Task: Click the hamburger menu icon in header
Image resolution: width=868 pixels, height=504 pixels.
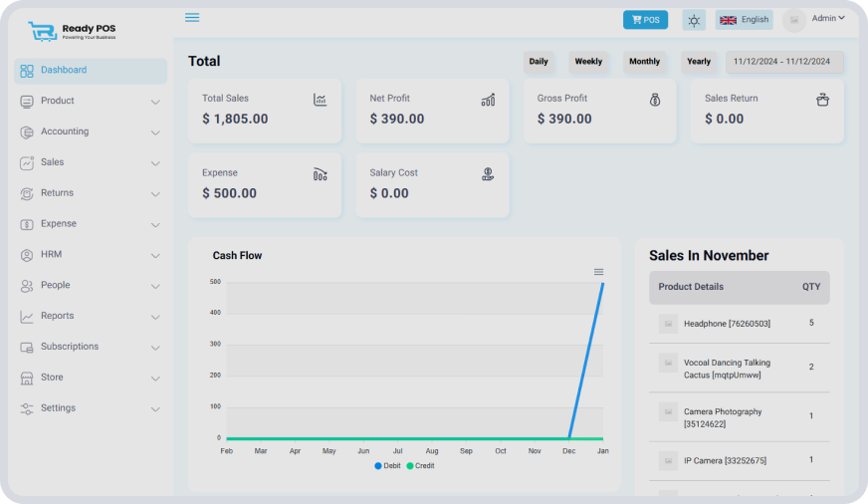Action: 192,18
